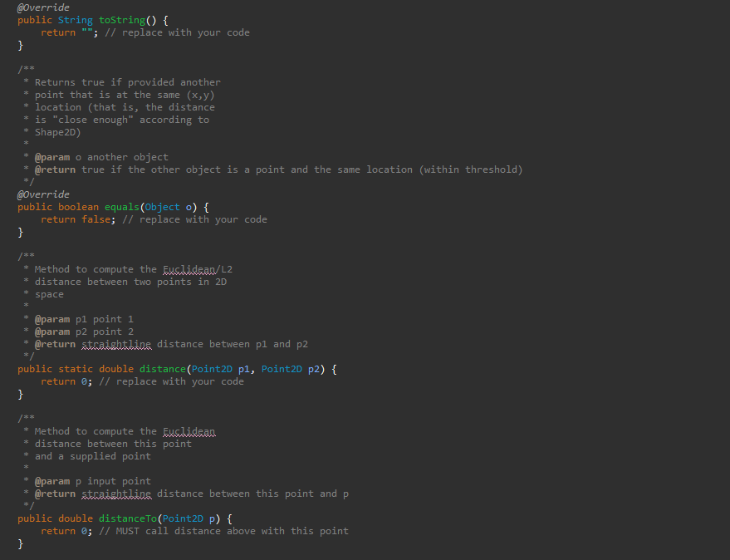Click the 'return "";' statement in toString

(x=70, y=32)
